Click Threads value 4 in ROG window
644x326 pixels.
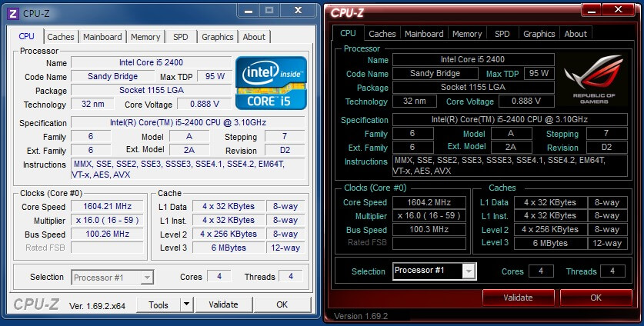[x=612, y=271]
